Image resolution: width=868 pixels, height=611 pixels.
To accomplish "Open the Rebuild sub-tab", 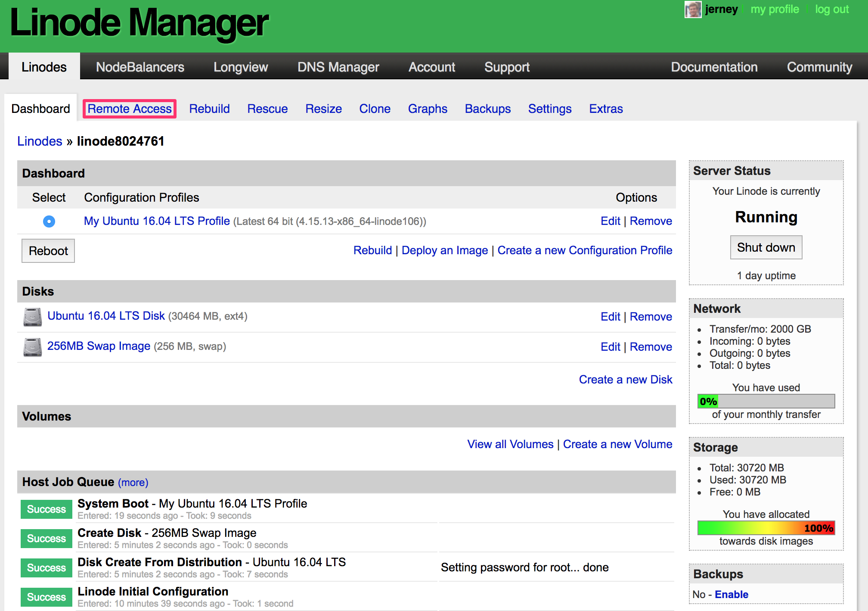I will pos(209,109).
